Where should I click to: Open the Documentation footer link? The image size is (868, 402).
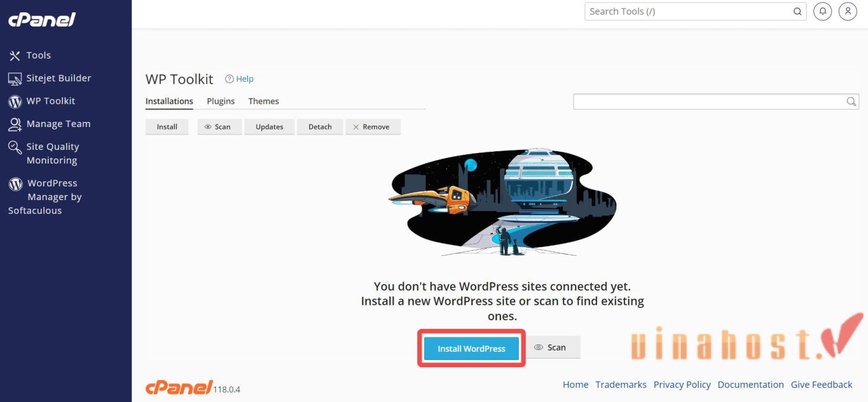click(x=751, y=385)
